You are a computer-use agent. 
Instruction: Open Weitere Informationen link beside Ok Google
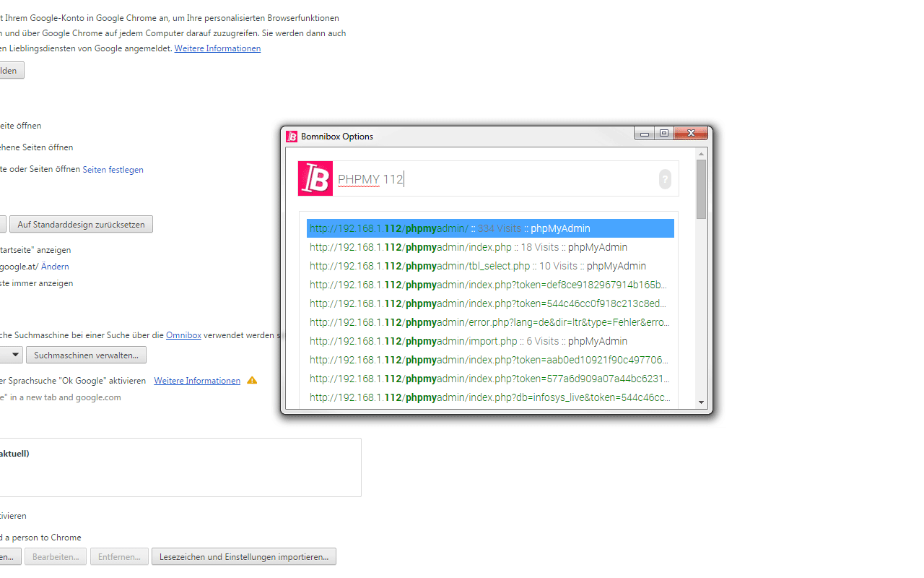coord(197,381)
